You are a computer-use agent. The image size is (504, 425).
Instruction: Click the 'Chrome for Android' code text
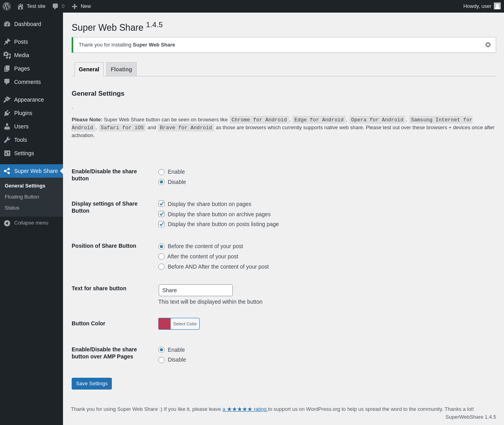259,120
